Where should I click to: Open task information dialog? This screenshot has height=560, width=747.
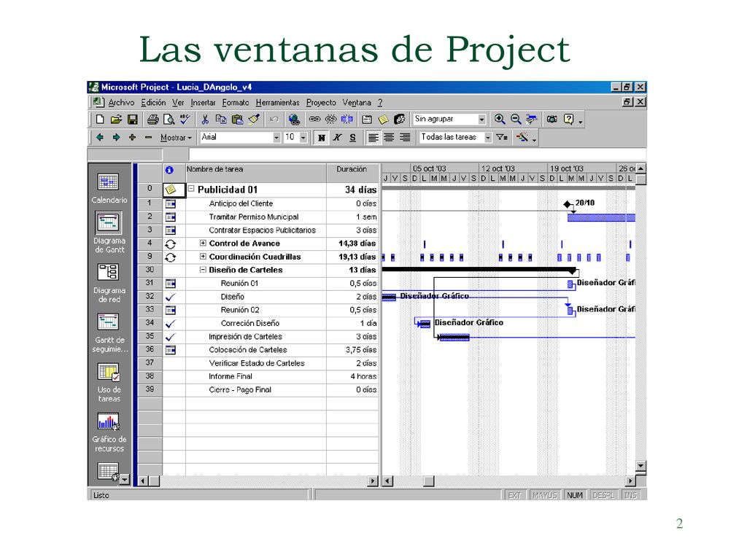[x=367, y=120]
